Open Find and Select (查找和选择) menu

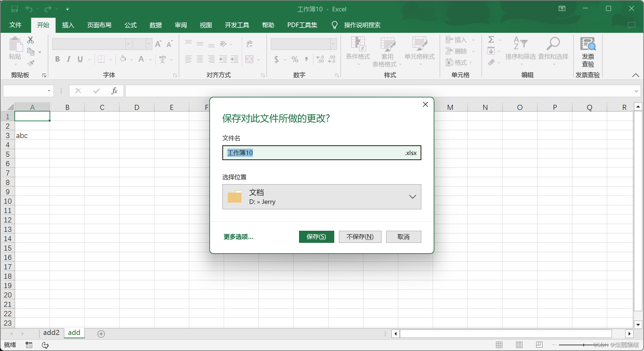pyautogui.click(x=553, y=51)
